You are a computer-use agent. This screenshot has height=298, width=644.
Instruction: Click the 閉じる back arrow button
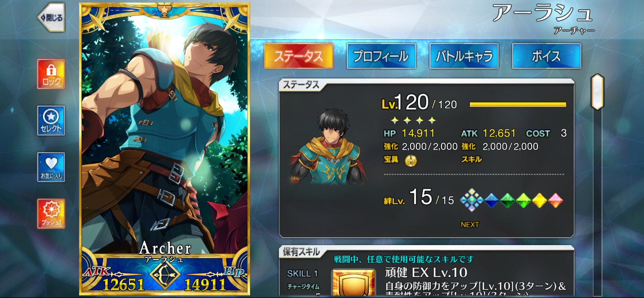pos(51,18)
